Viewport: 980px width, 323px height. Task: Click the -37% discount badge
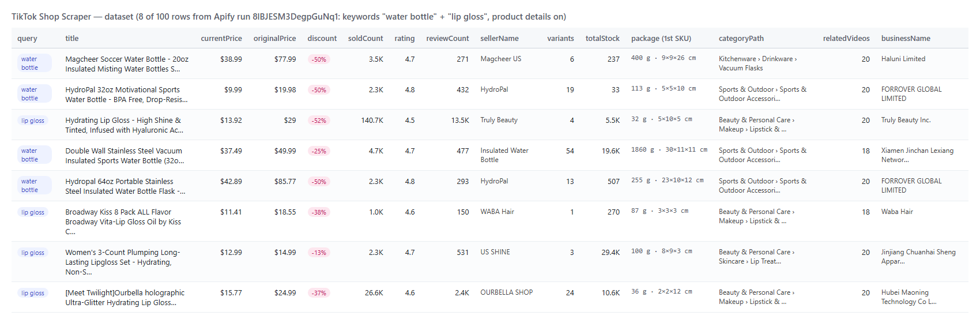point(319,293)
